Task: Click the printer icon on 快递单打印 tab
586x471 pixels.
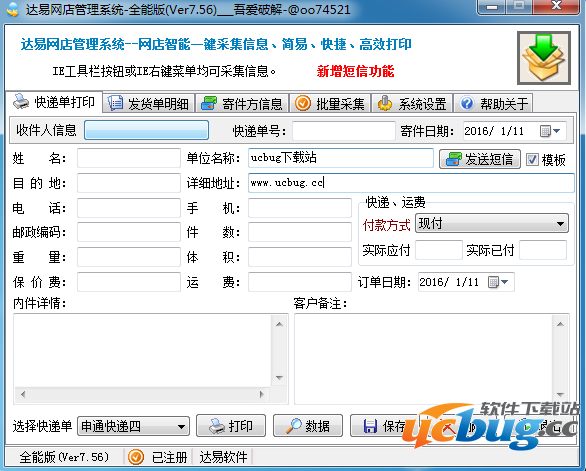Action: (x=21, y=102)
